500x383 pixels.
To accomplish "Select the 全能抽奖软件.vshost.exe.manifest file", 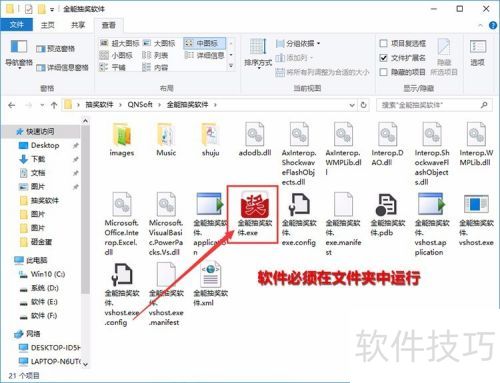I will [166, 294].
